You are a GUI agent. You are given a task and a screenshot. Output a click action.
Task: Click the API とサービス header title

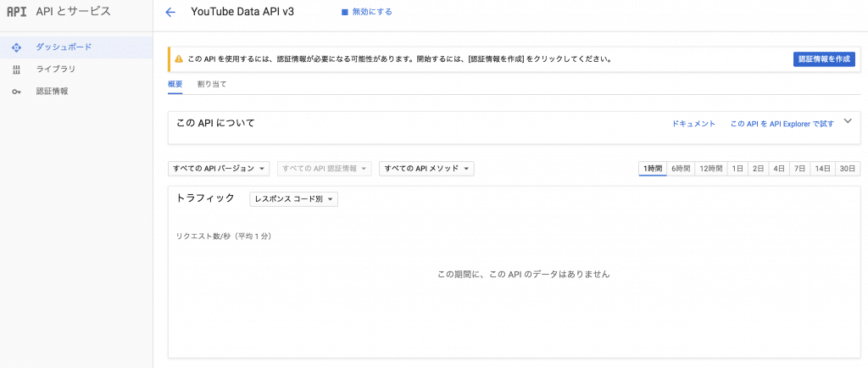[73, 12]
